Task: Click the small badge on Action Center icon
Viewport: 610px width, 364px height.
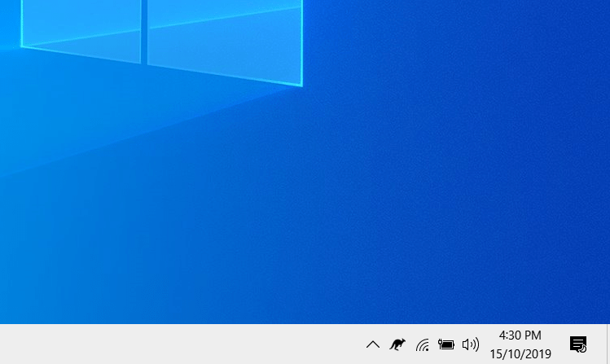Action: [x=582, y=349]
